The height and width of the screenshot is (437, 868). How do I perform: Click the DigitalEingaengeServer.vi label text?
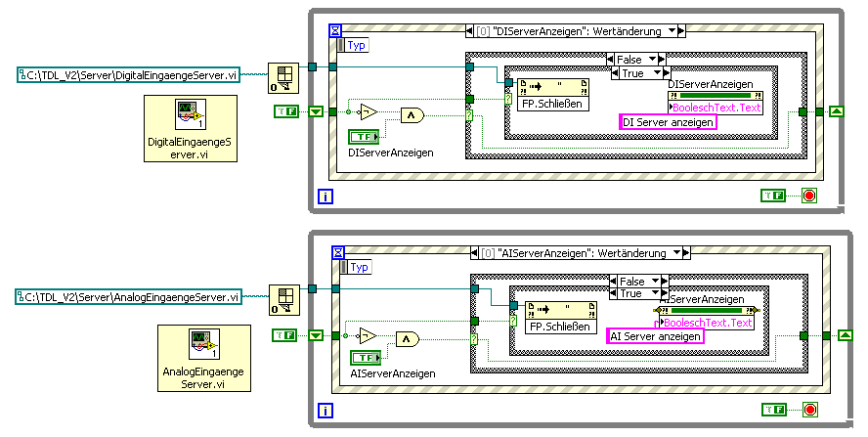(x=190, y=148)
